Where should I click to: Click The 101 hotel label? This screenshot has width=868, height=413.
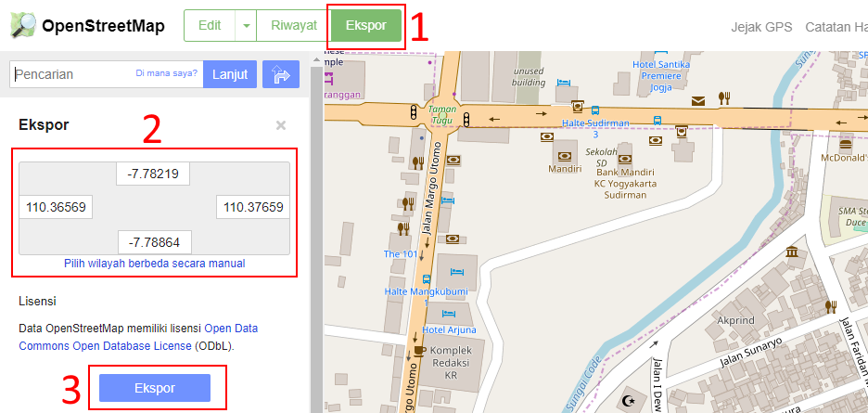click(400, 254)
